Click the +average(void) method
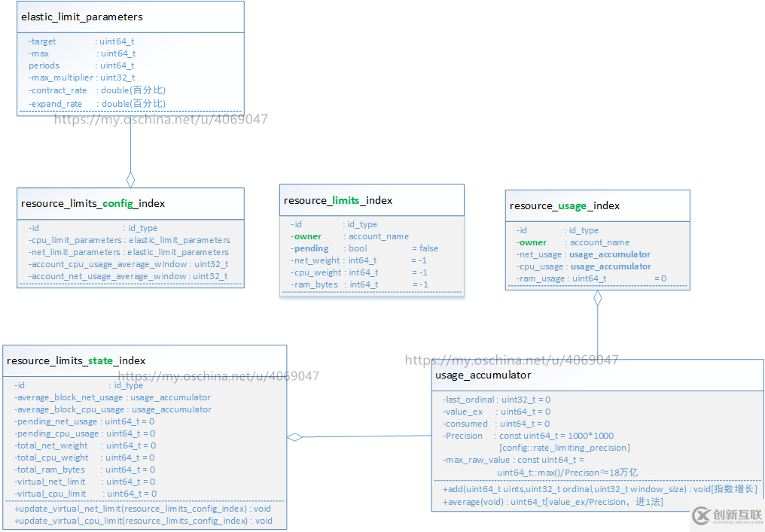This screenshot has width=765, height=532. (x=553, y=502)
